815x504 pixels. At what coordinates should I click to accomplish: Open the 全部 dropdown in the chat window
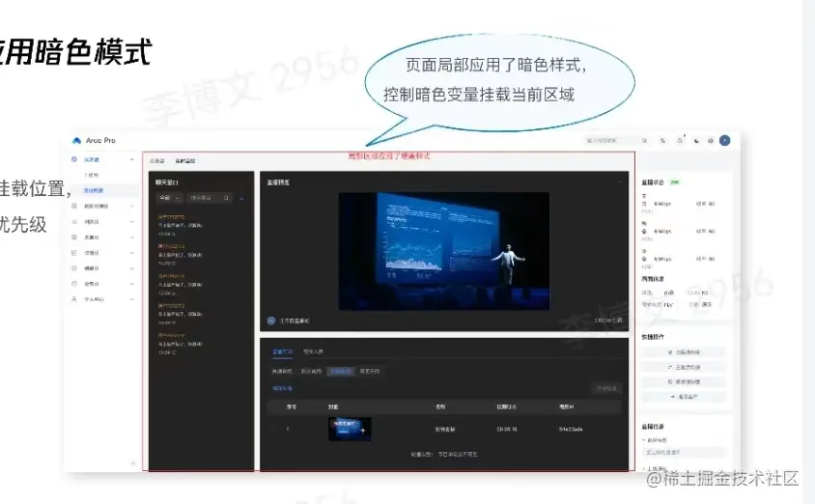click(169, 198)
